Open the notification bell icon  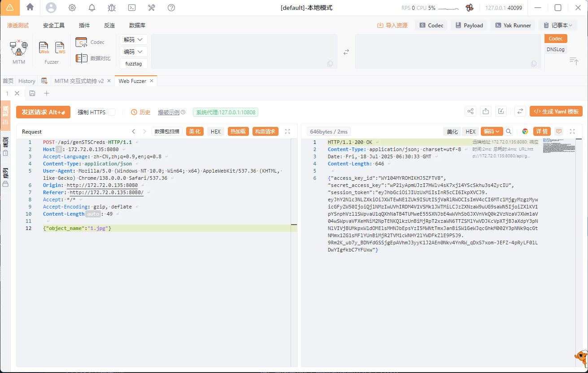pyautogui.click(x=92, y=8)
